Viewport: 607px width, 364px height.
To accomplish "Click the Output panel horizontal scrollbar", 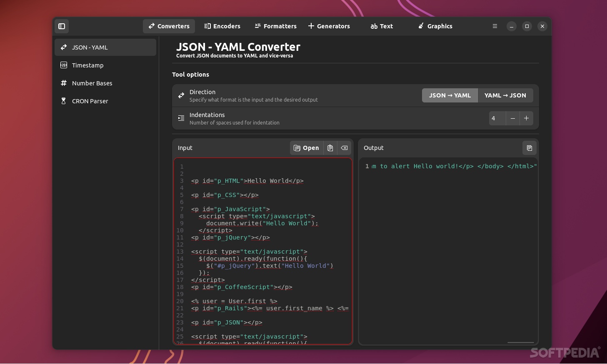I will tap(520, 342).
